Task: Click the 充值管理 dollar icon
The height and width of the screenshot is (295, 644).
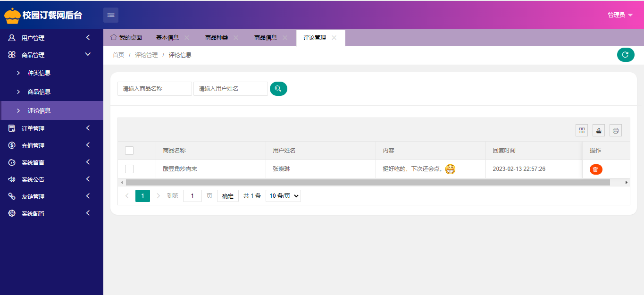Action: tap(12, 145)
